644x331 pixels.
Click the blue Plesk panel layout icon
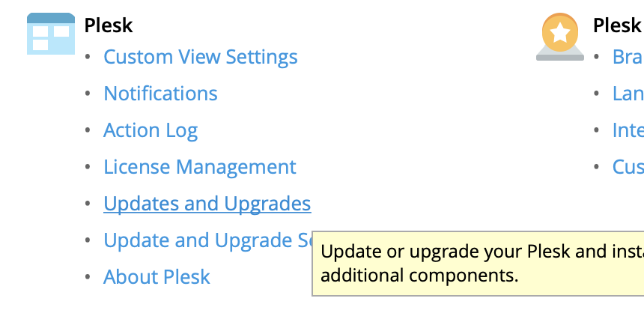[51, 34]
